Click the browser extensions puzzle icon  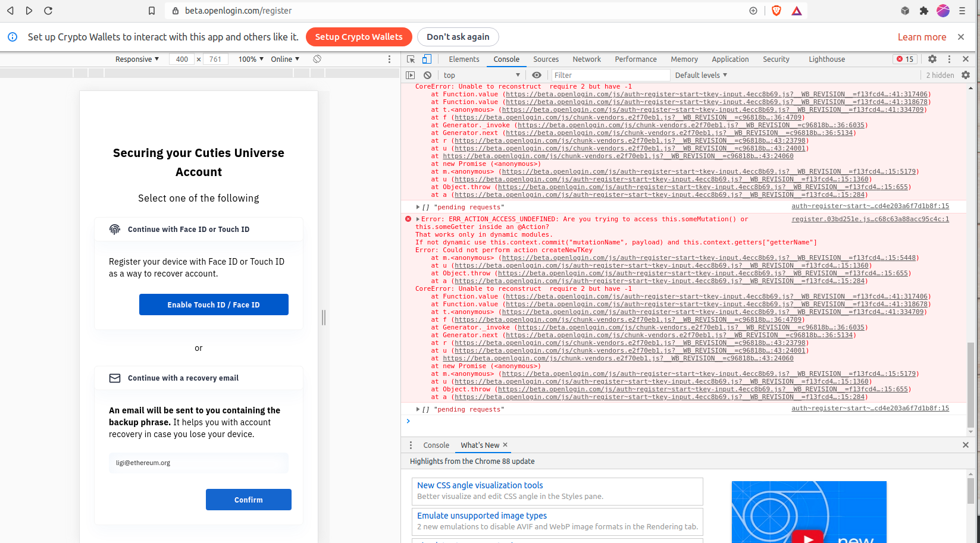click(923, 11)
